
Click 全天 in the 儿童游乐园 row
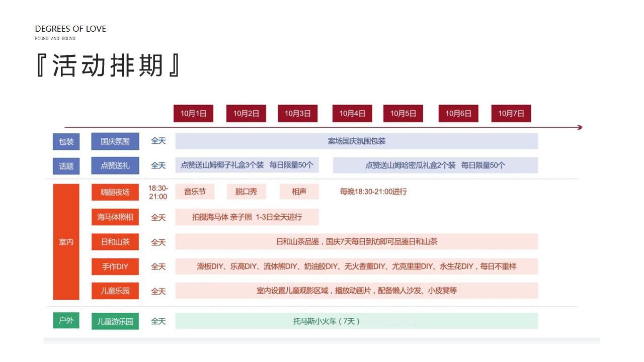[158, 321]
